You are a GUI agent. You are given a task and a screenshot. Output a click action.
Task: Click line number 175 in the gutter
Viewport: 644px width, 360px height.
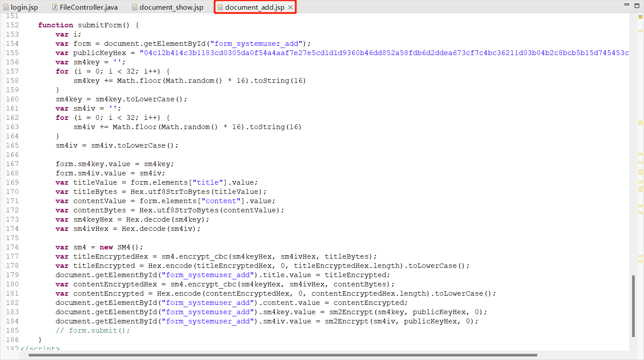[x=12, y=238]
